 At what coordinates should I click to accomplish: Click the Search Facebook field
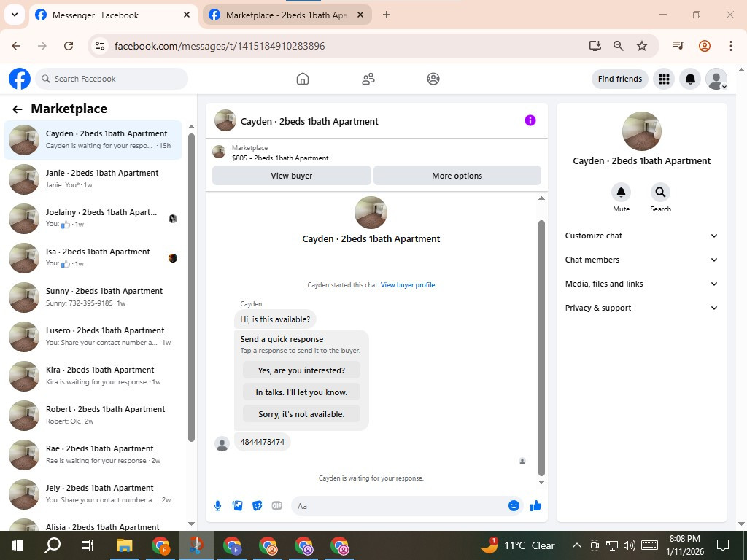(112, 79)
